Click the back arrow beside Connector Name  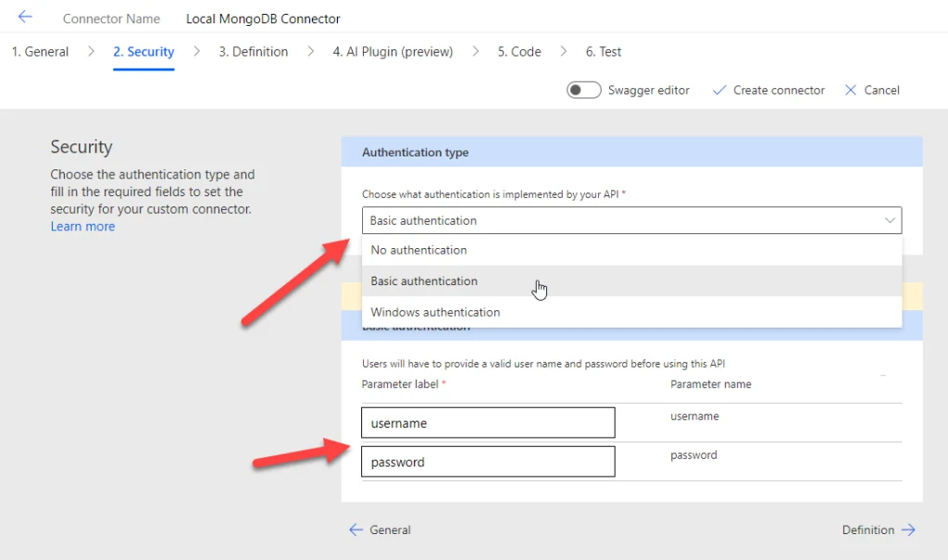[25, 17]
